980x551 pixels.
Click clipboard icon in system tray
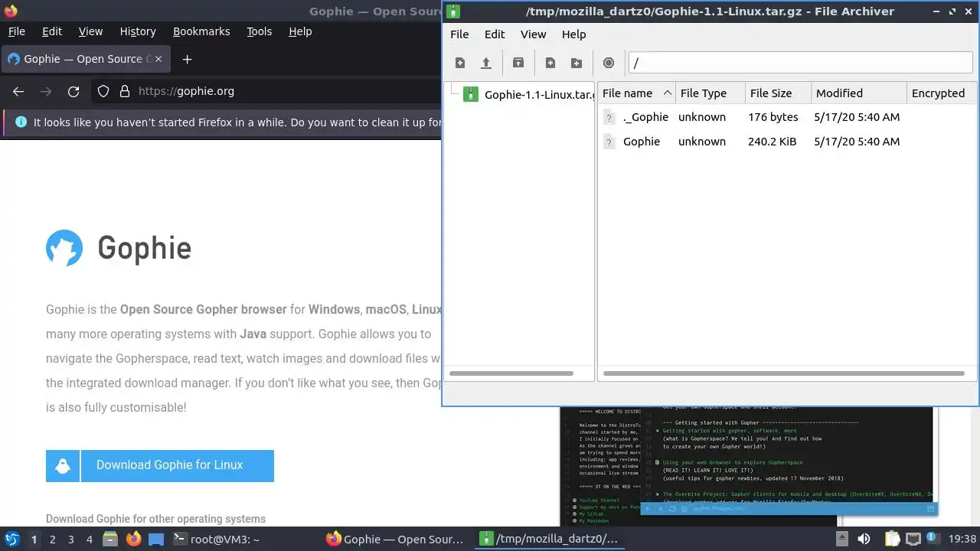[892, 539]
